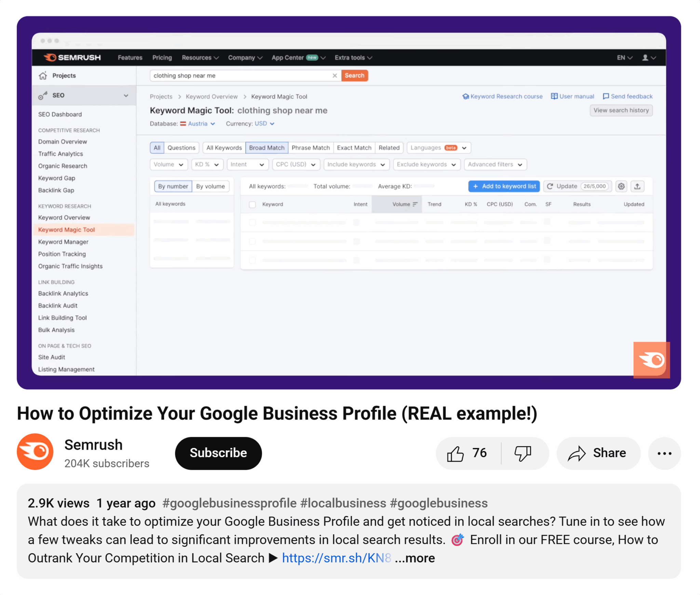Switch to the Broad Match tab
The image size is (700, 595).
267,148
